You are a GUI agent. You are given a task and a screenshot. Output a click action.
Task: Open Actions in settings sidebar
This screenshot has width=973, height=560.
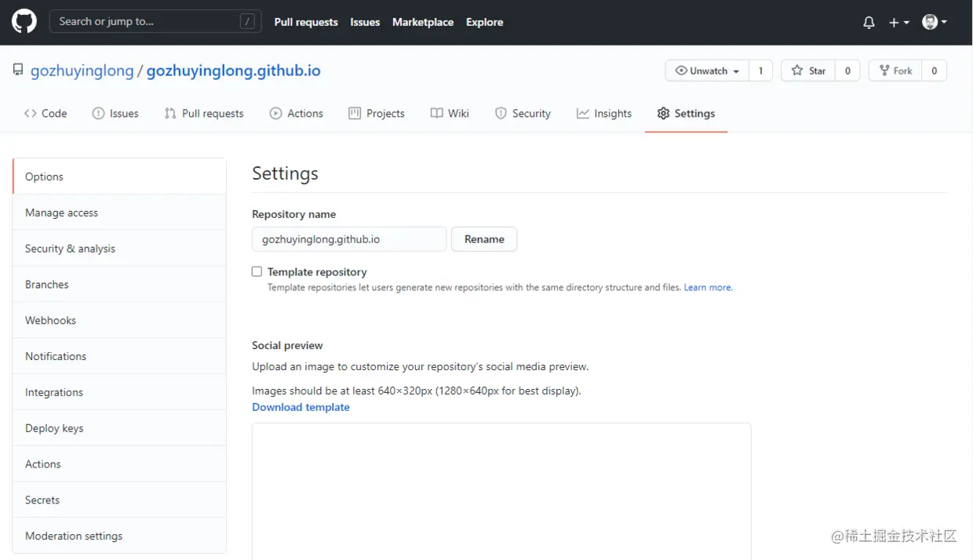click(119, 464)
